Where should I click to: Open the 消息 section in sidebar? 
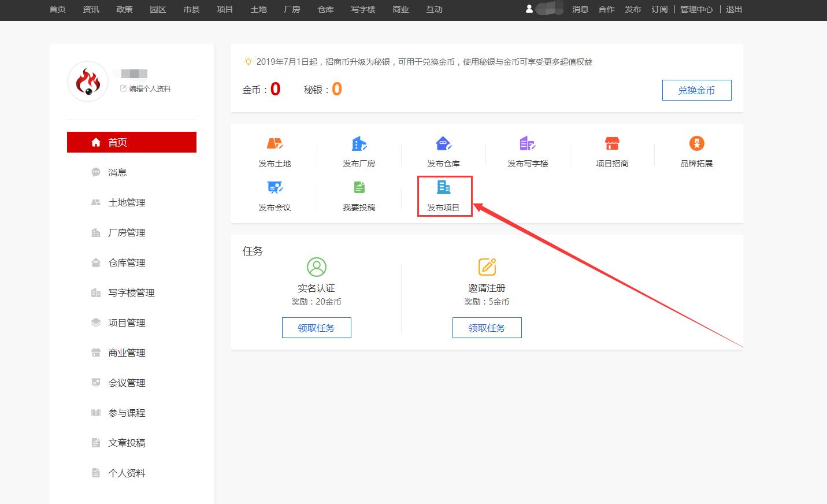pos(117,172)
